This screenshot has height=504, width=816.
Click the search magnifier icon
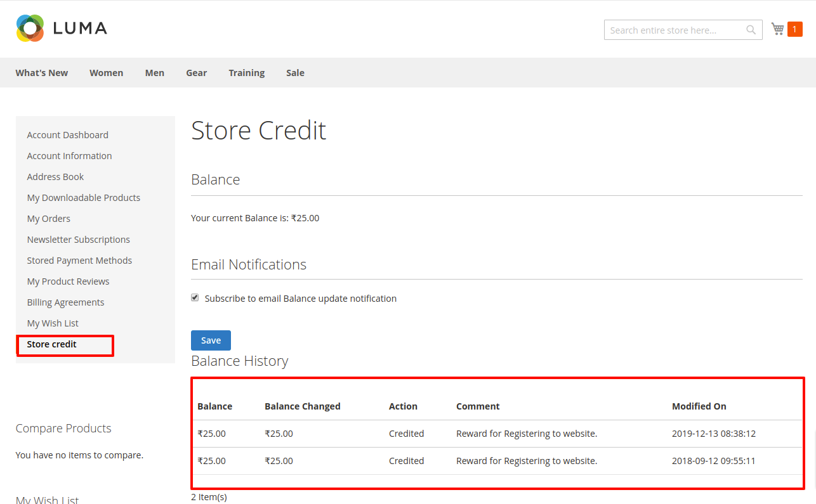[751, 30]
